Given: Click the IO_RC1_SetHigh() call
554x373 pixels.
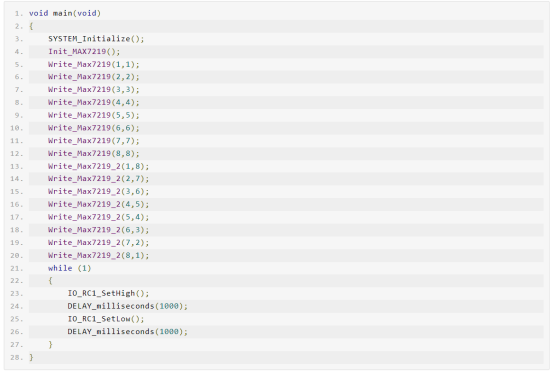Looking at the screenshot, I should pos(108,294).
